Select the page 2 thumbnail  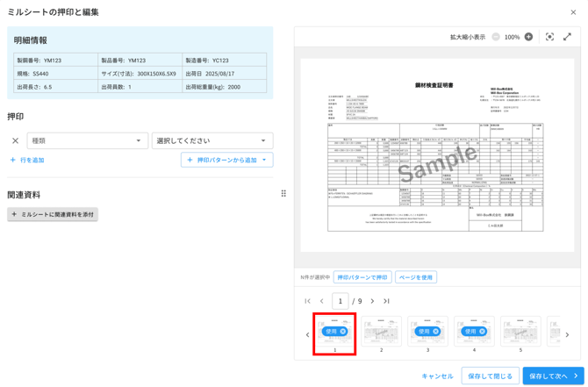(x=382, y=333)
